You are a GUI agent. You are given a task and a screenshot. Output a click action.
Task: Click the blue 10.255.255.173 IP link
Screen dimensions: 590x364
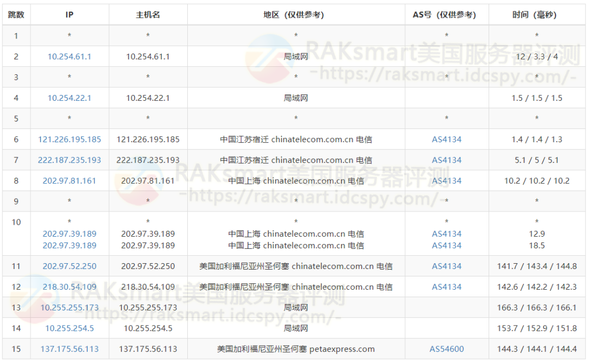point(69,307)
